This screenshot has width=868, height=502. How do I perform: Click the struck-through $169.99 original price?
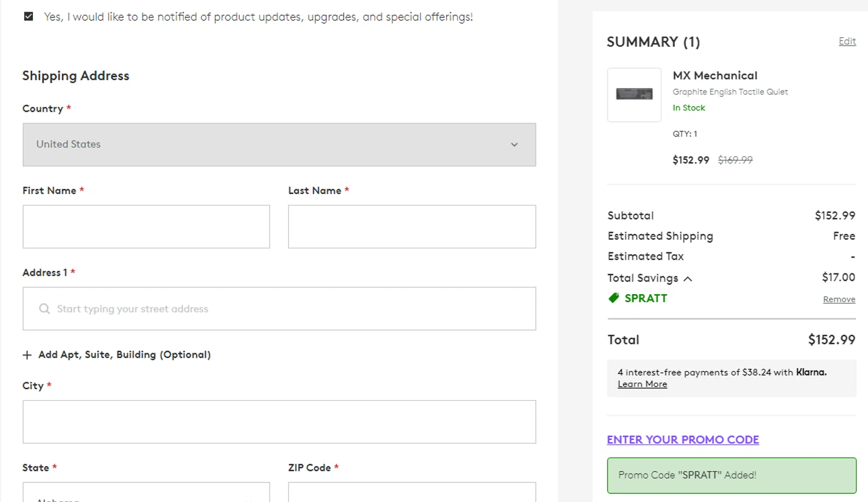[x=735, y=160]
